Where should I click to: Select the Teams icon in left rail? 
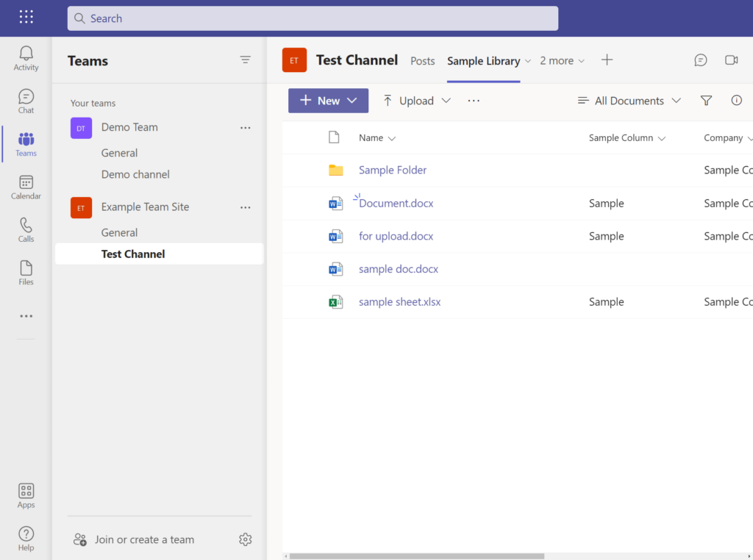tap(26, 145)
